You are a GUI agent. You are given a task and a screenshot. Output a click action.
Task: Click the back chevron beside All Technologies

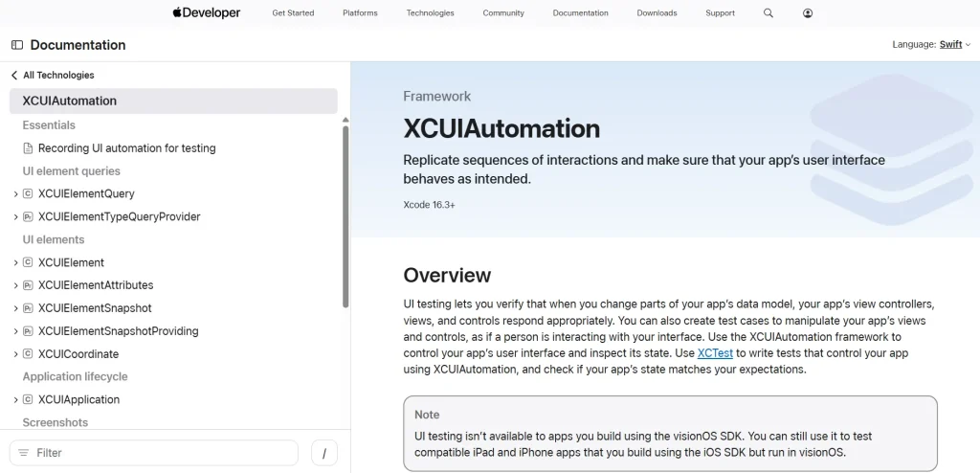[14, 75]
